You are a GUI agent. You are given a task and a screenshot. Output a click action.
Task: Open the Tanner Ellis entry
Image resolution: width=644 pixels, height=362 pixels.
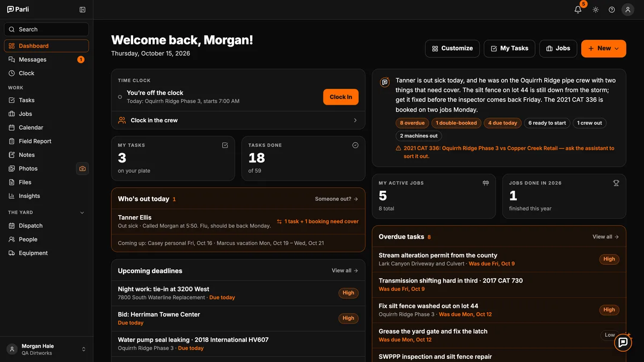click(x=238, y=221)
